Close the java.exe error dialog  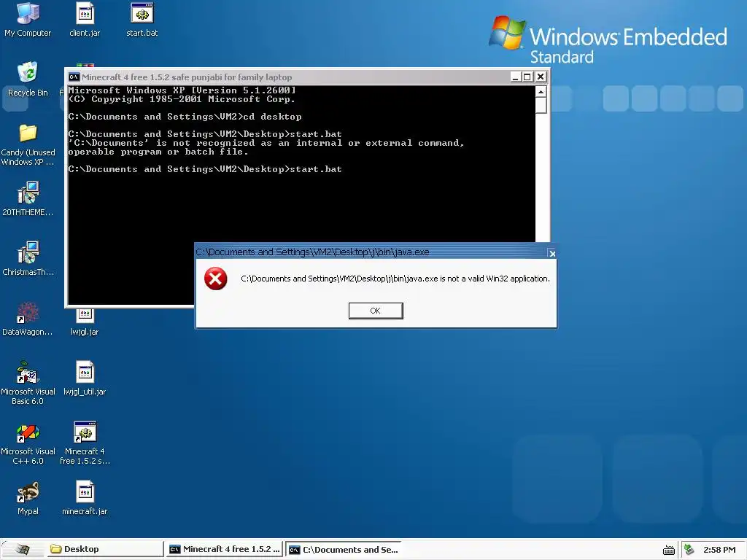pyautogui.click(x=552, y=253)
